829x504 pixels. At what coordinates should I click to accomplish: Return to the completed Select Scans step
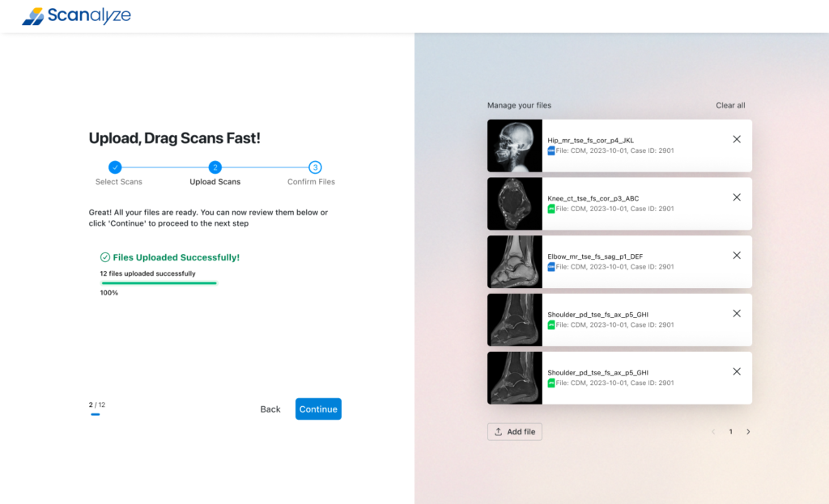[x=115, y=167]
